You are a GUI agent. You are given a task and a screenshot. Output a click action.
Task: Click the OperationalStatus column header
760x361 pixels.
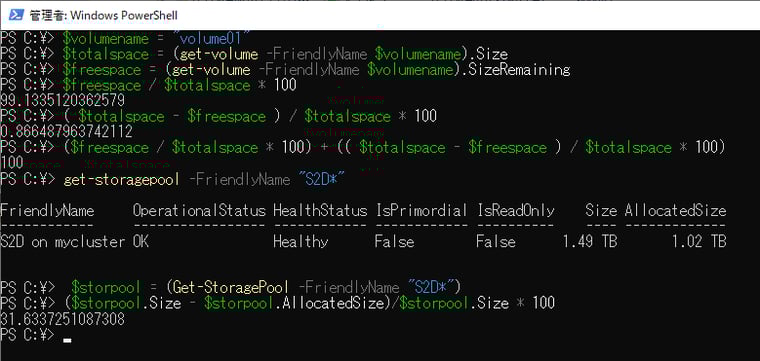click(199, 210)
